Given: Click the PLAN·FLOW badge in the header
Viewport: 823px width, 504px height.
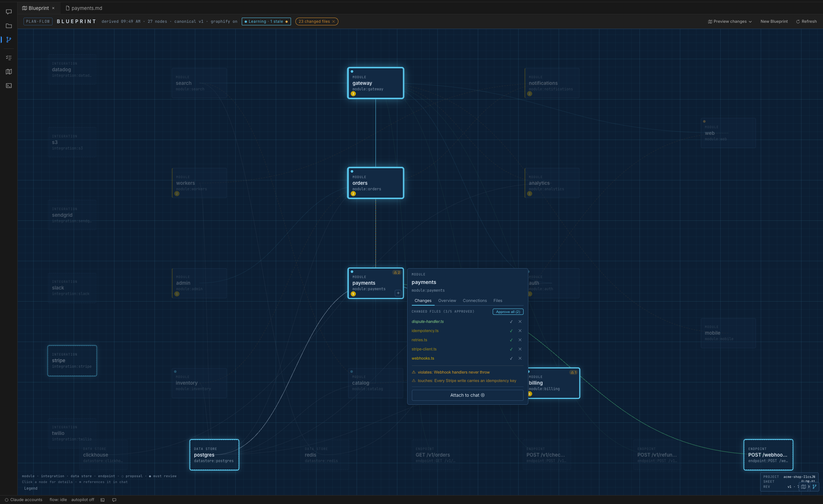Looking at the screenshot, I should click(x=38, y=22).
